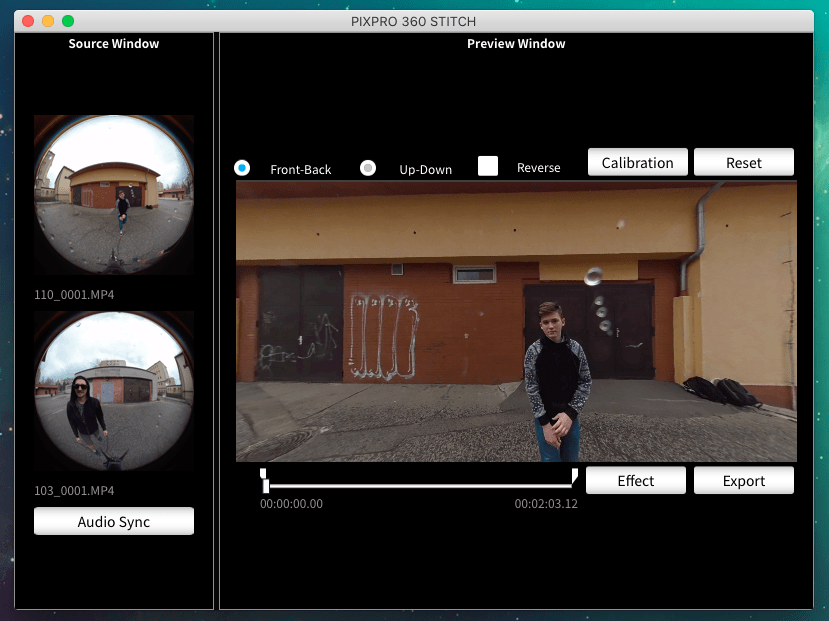Select the Front-Back radio button
This screenshot has width=829, height=621.
pos(242,168)
